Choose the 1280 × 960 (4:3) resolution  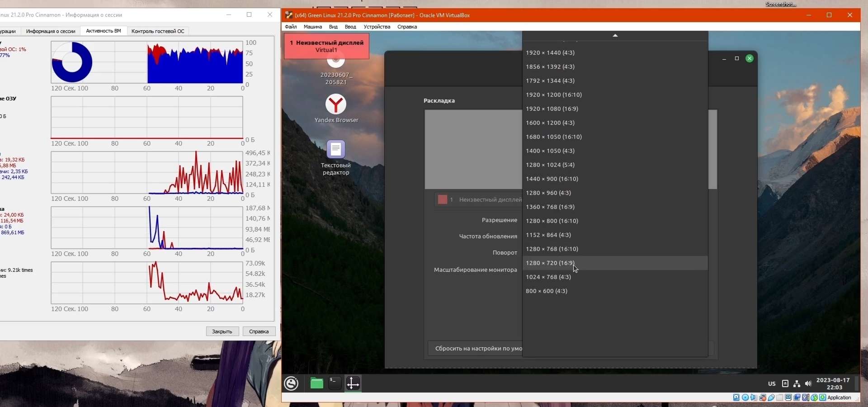[615, 193]
